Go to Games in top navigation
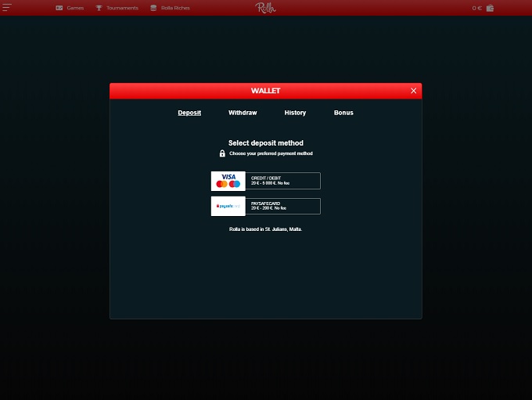Screen dimensions: 532x400 point(75,8)
